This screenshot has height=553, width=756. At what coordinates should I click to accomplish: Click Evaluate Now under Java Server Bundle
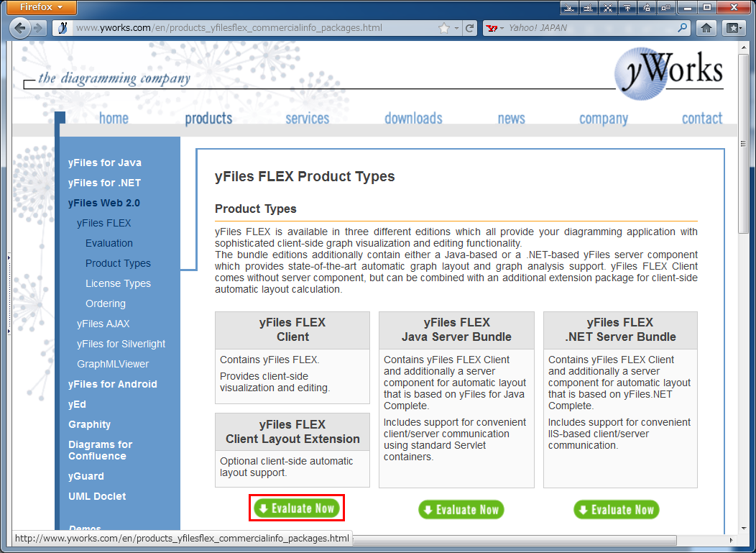click(461, 510)
